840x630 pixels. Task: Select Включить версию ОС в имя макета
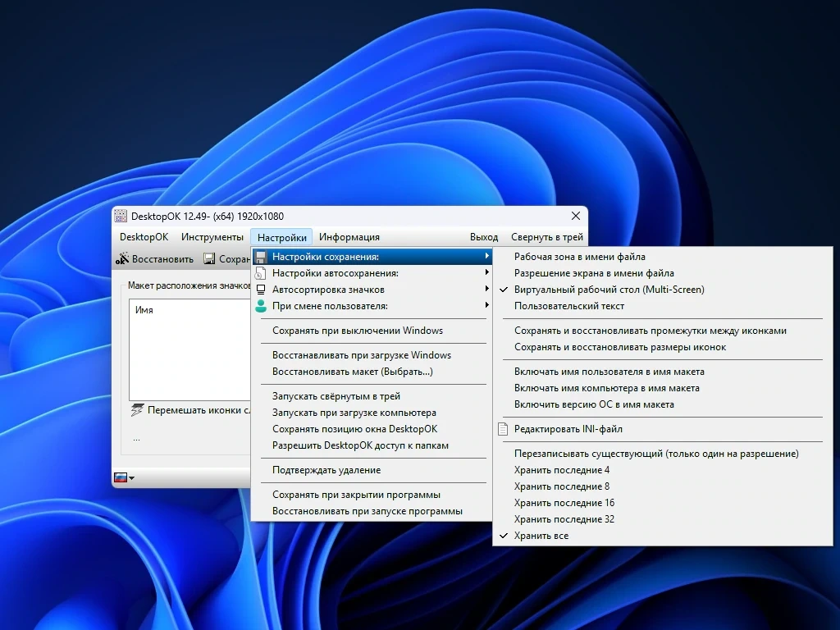click(663, 404)
